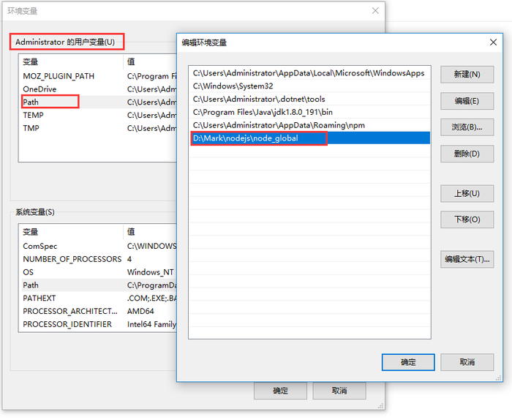Image resolution: width=512 pixels, height=420 pixels.
Task: Click the C:\ProgramDa value of system Path
Action: [152, 285]
